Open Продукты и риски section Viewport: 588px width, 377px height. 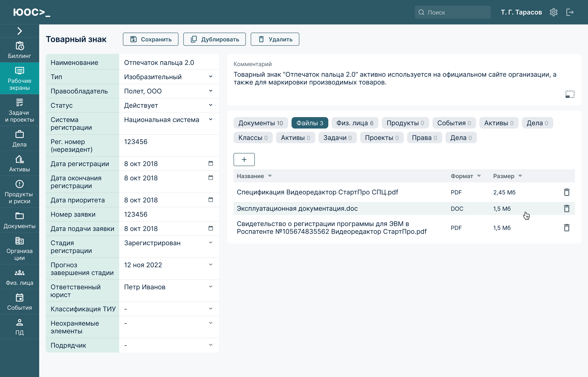19,192
